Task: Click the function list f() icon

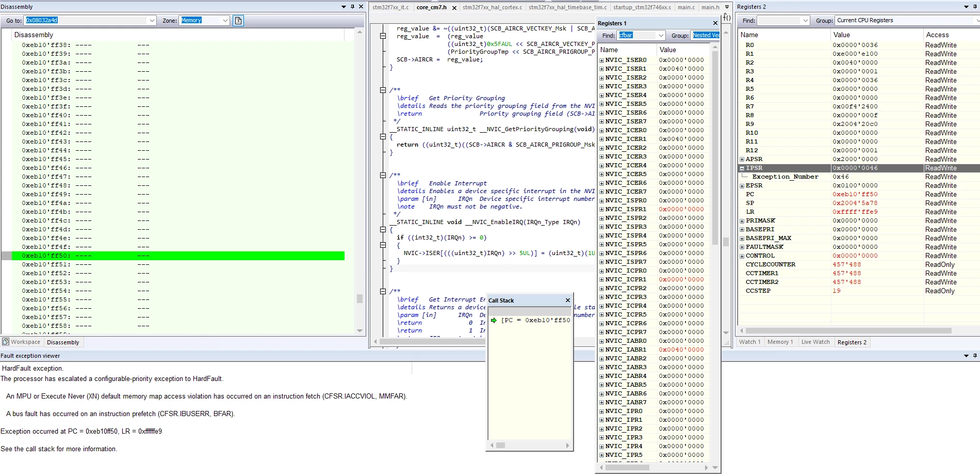Action: (x=727, y=17)
